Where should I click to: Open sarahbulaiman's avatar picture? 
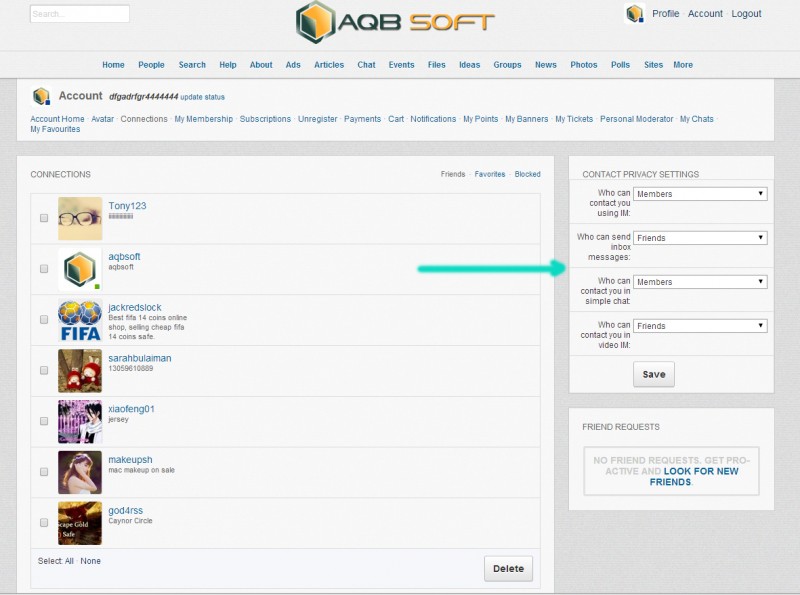[x=80, y=371]
